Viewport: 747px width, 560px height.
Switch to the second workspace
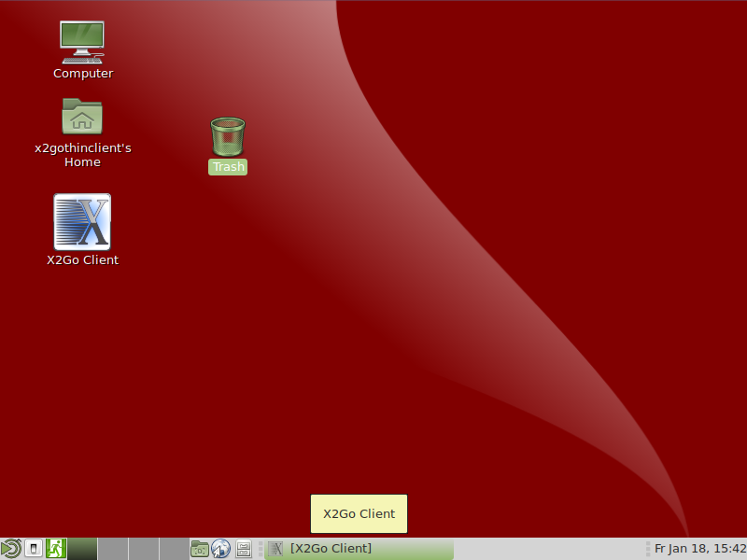tap(113, 549)
